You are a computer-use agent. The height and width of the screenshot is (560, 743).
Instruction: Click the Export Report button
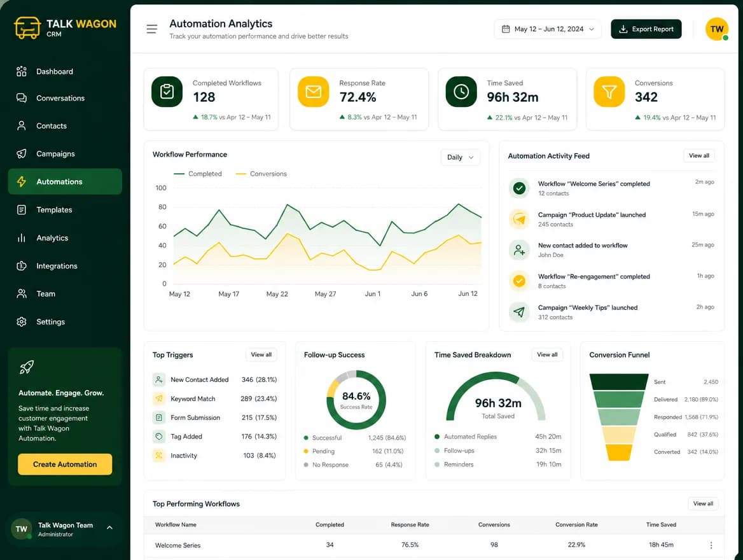pyautogui.click(x=646, y=29)
